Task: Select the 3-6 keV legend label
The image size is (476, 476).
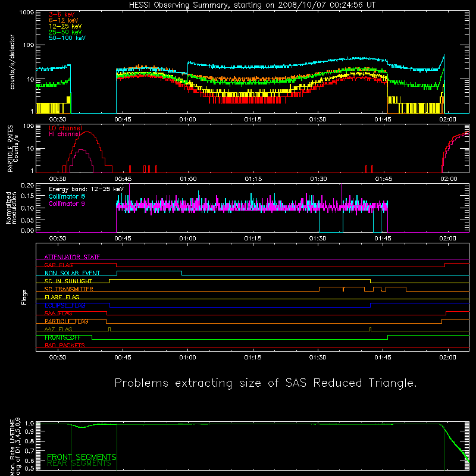Action: 62,14
